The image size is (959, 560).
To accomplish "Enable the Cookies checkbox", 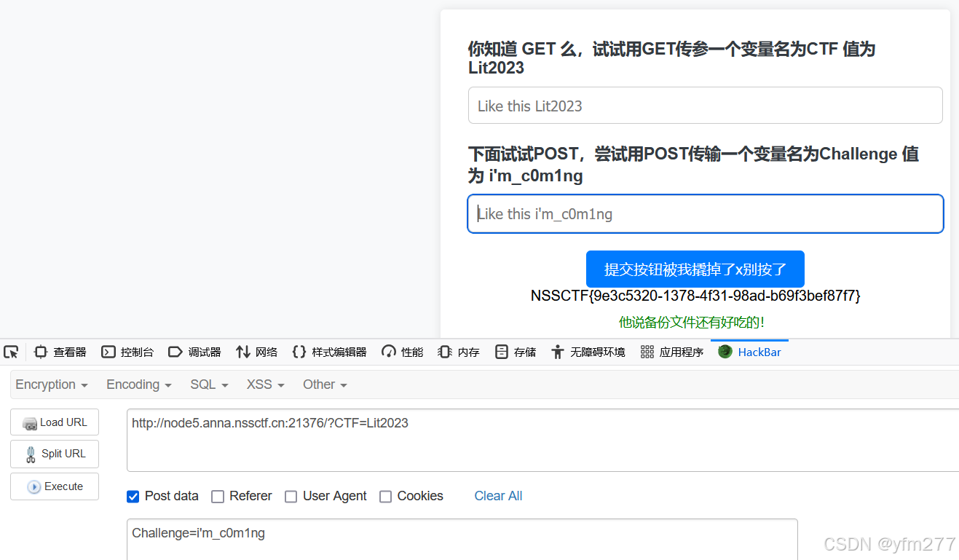I will 385,497.
